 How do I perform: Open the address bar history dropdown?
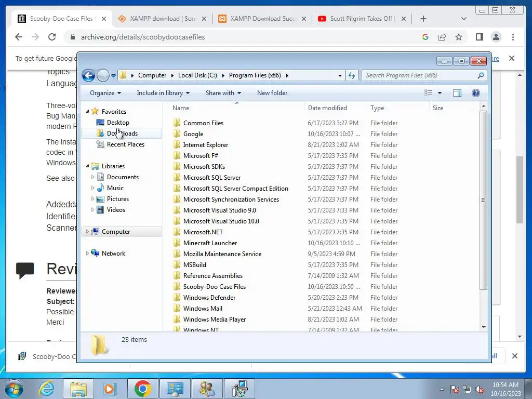click(340, 76)
